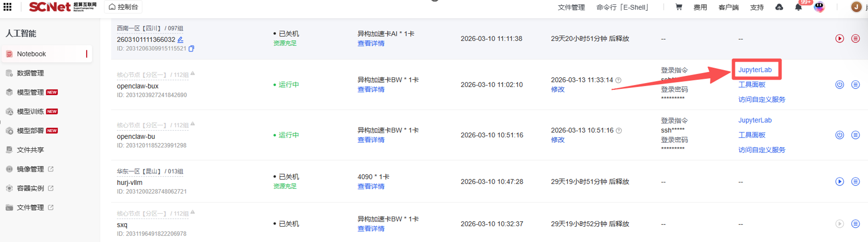Open more actions menu for sxq

click(x=855, y=224)
